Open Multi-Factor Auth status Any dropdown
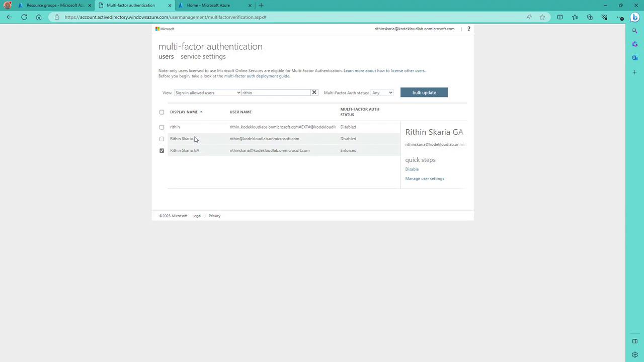 pos(382,93)
